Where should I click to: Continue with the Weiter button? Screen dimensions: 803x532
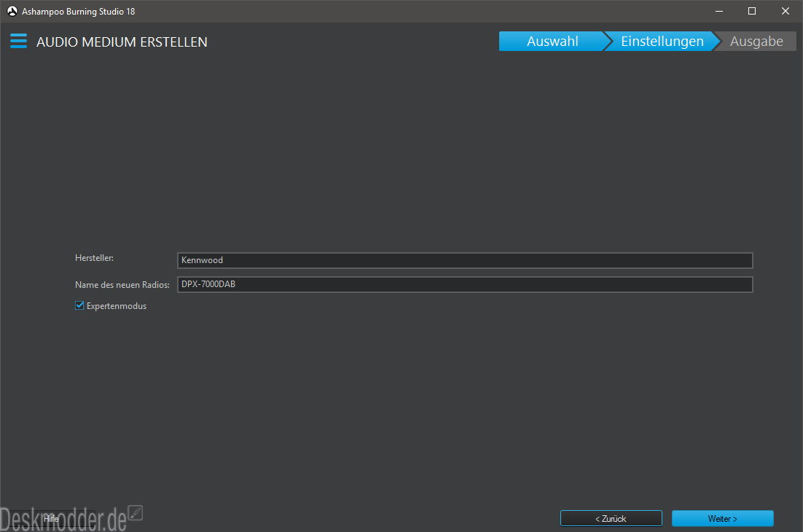coord(723,519)
